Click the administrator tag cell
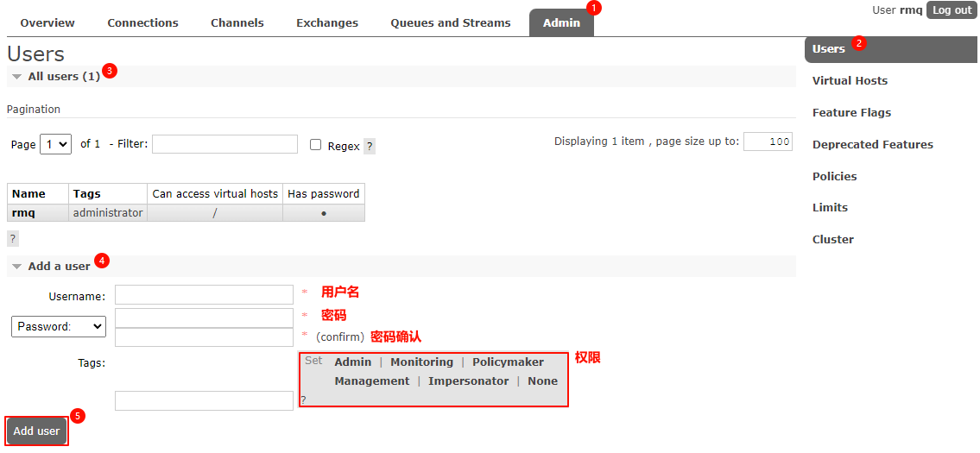The height and width of the screenshot is (453, 980). [x=108, y=212]
